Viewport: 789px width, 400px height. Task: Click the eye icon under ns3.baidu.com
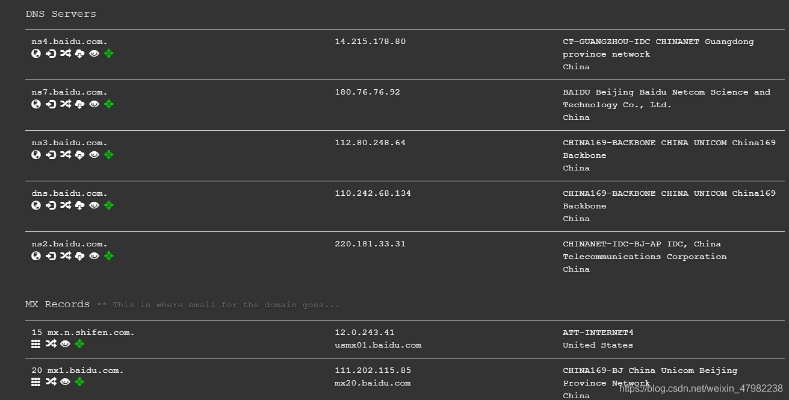click(94, 155)
